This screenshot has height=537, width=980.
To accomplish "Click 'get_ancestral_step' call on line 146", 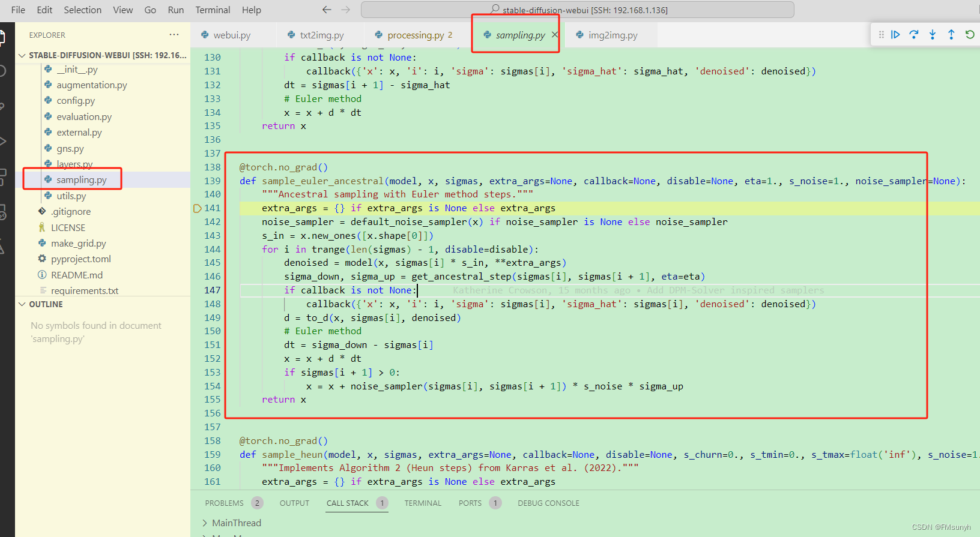I will click(x=461, y=277).
